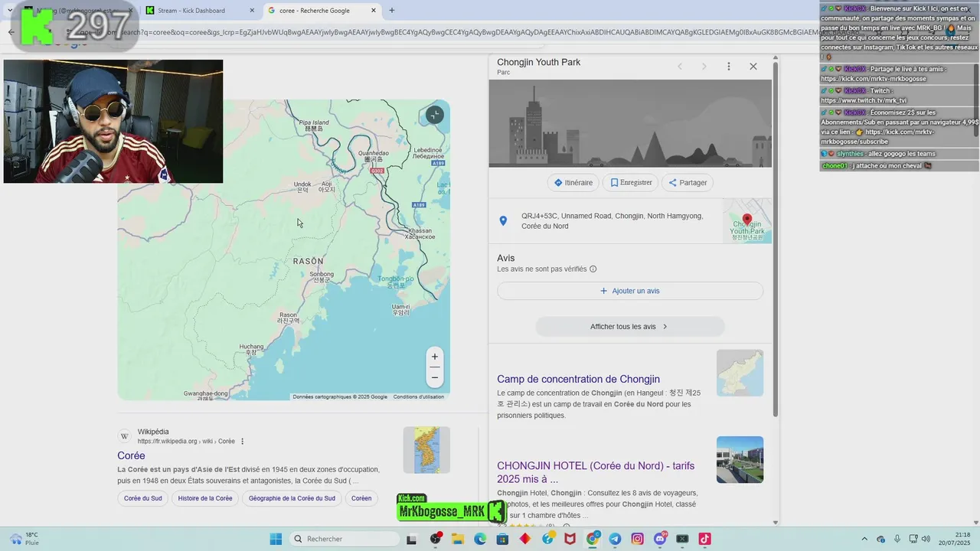This screenshot has width=980, height=551.
Task: Zoom out on the Rason map
Action: [x=435, y=377]
